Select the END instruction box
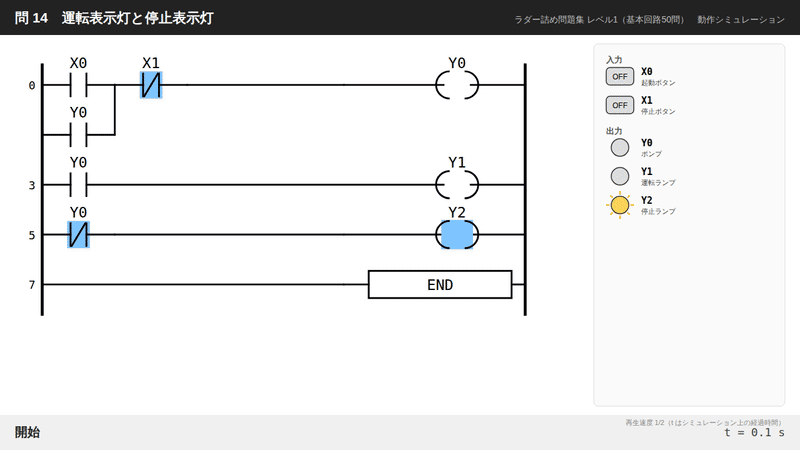The height and width of the screenshot is (450, 800). tap(440, 285)
